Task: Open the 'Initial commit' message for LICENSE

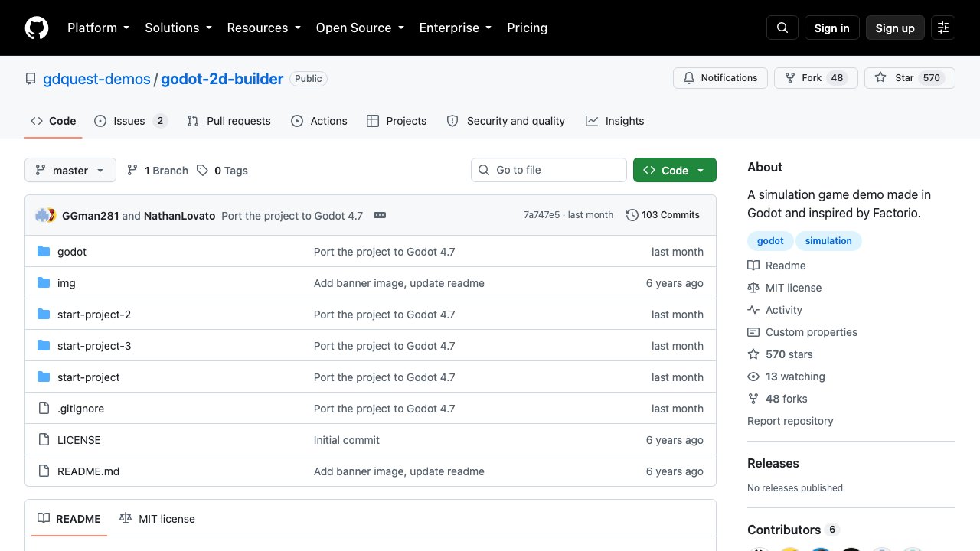Action: point(347,440)
